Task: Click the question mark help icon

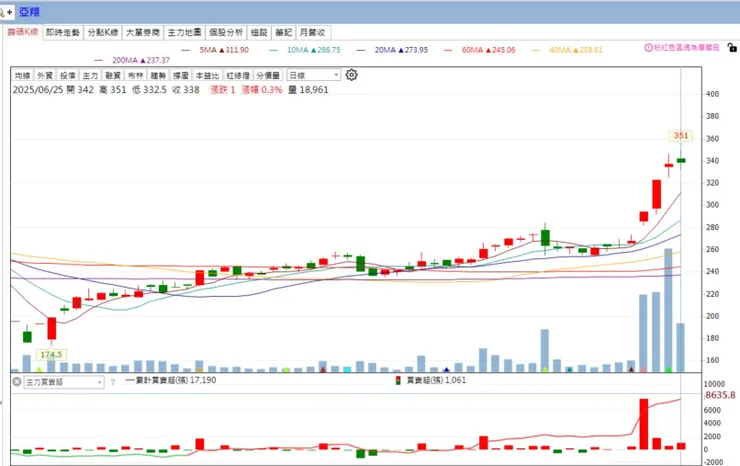Action: click(x=112, y=382)
